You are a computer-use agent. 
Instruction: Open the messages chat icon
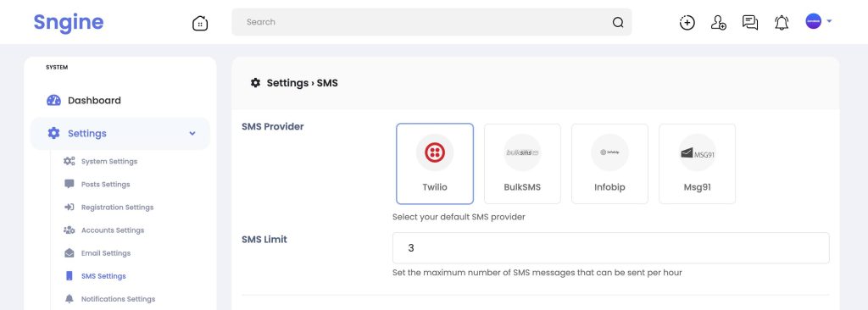click(750, 23)
